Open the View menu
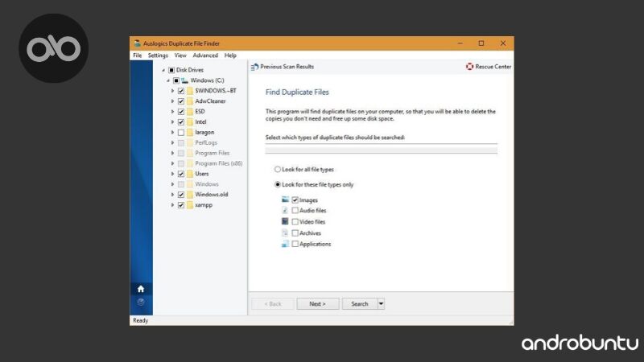The height and width of the screenshot is (362, 644). (x=180, y=55)
